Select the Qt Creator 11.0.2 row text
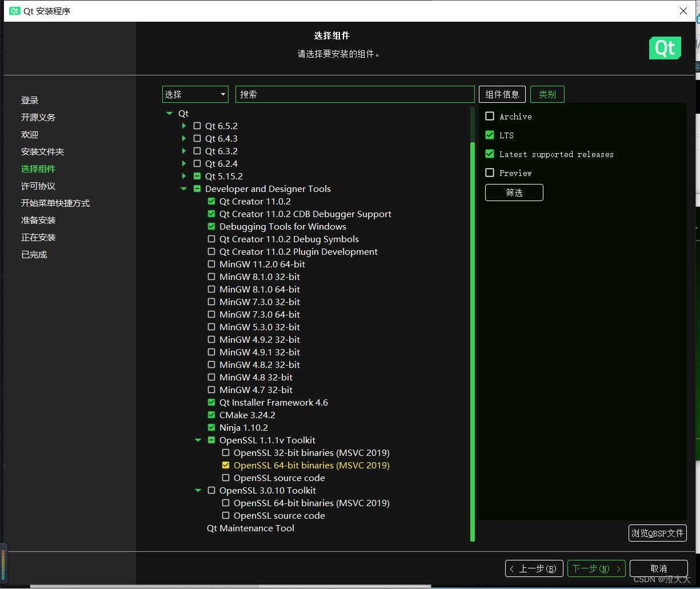700x589 pixels. coord(255,201)
